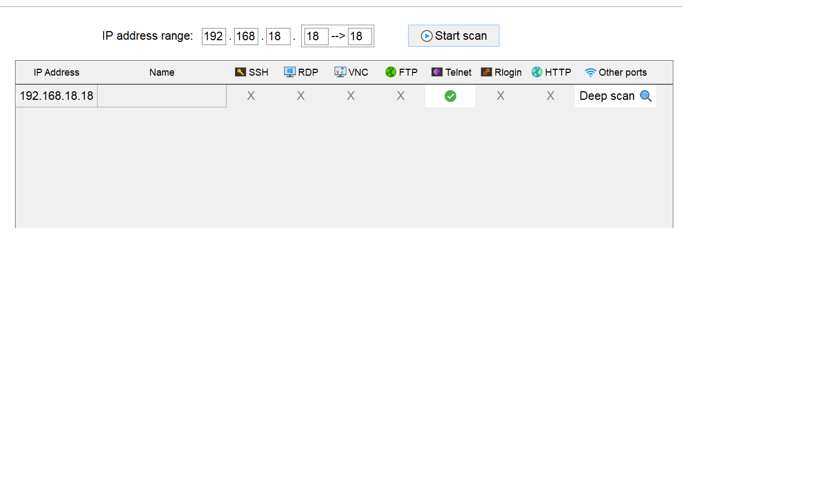This screenshot has width=814, height=504.
Task: Click the HTTP globe icon
Action: (537, 72)
